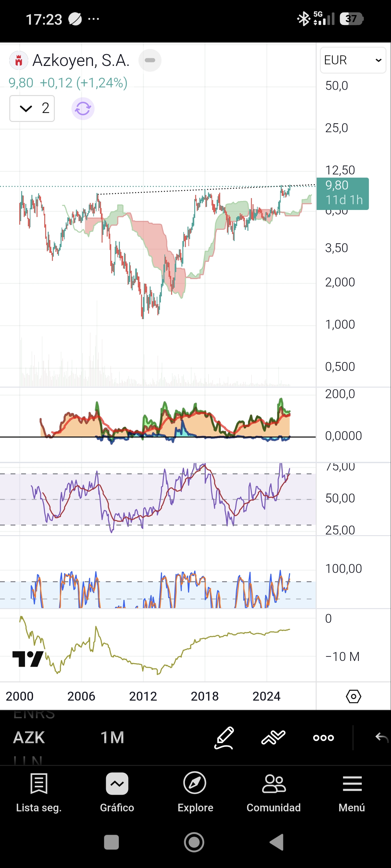This screenshot has width=391, height=868.
Task: Open the Menú tab
Action: (352, 792)
